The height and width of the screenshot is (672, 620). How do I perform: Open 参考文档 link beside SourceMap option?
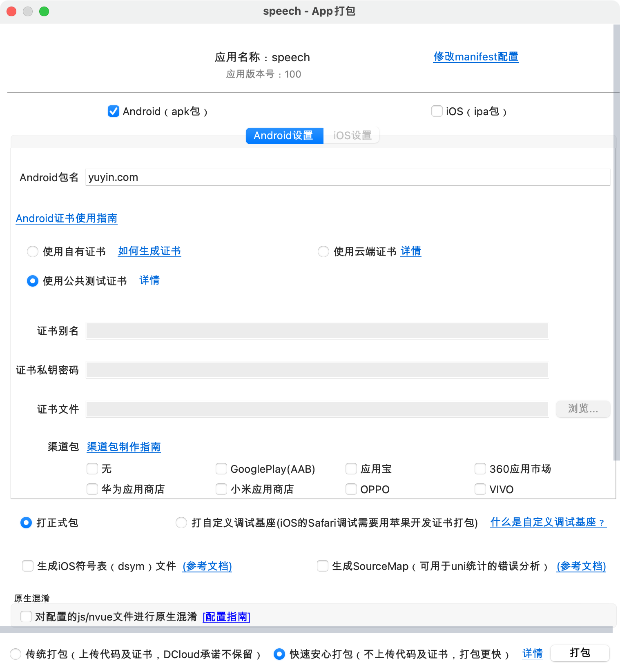581,566
